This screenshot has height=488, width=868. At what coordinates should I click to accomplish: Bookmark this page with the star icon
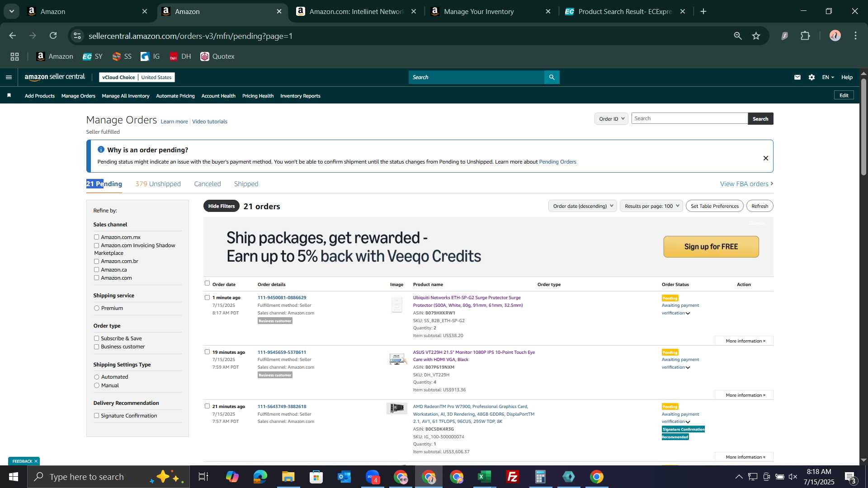point(756,36)
